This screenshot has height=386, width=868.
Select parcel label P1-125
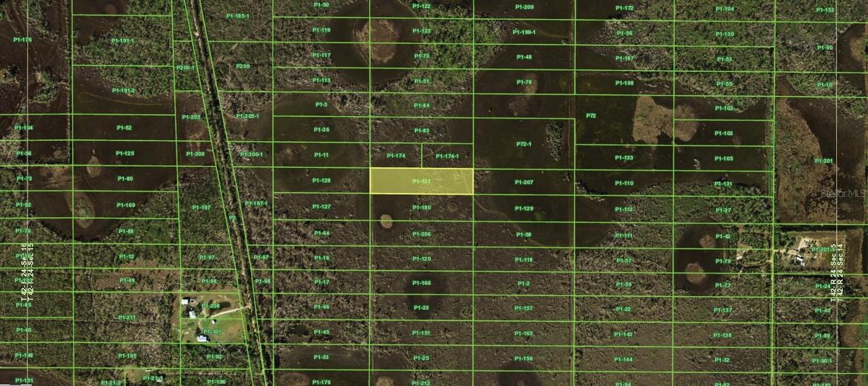125,153
